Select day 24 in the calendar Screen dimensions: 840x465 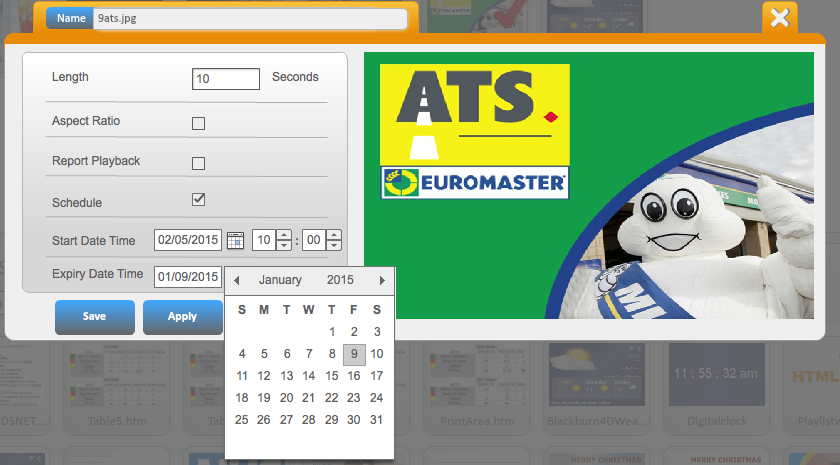[377, 399]
